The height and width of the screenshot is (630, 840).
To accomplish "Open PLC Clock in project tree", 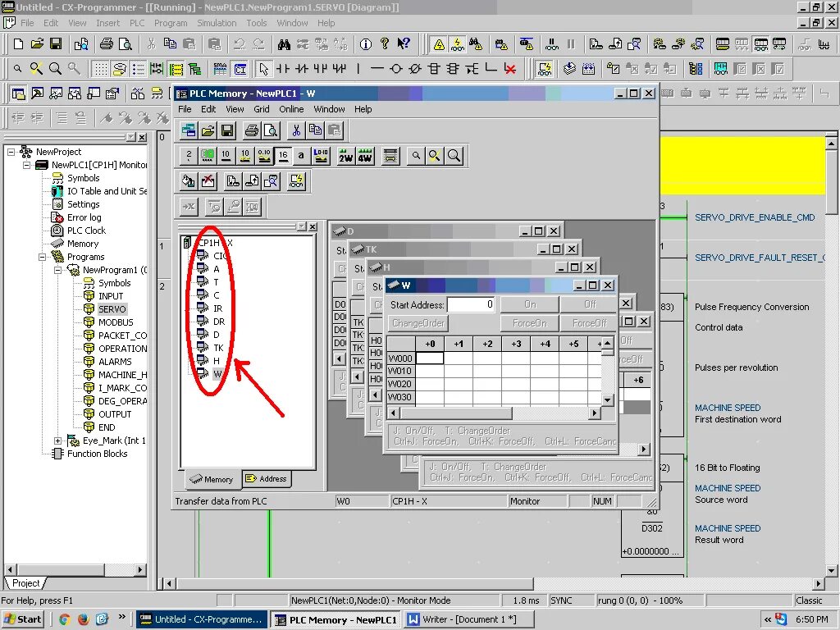I will pyautogui.click(x=86, y=231).
